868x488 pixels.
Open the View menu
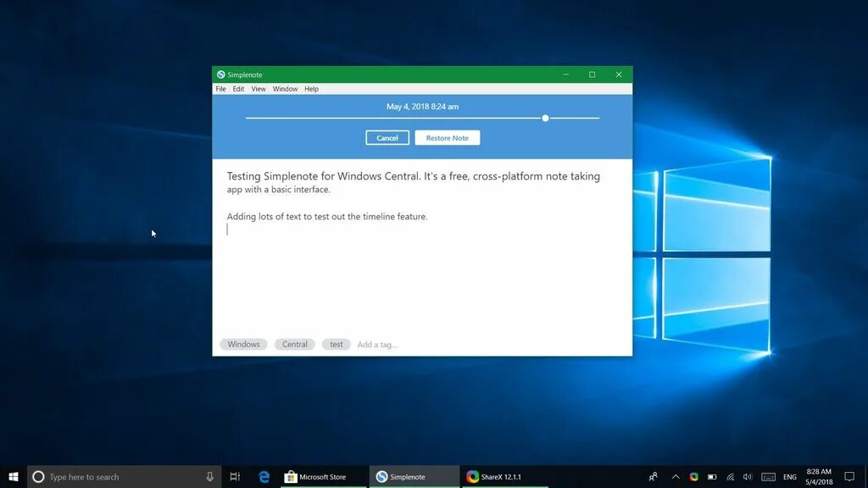(259, 89)
